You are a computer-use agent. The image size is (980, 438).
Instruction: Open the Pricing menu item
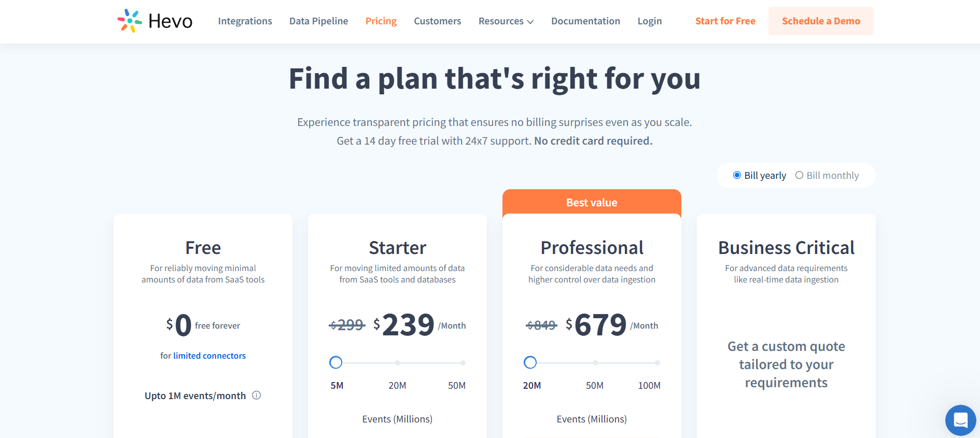pos(381,21)
